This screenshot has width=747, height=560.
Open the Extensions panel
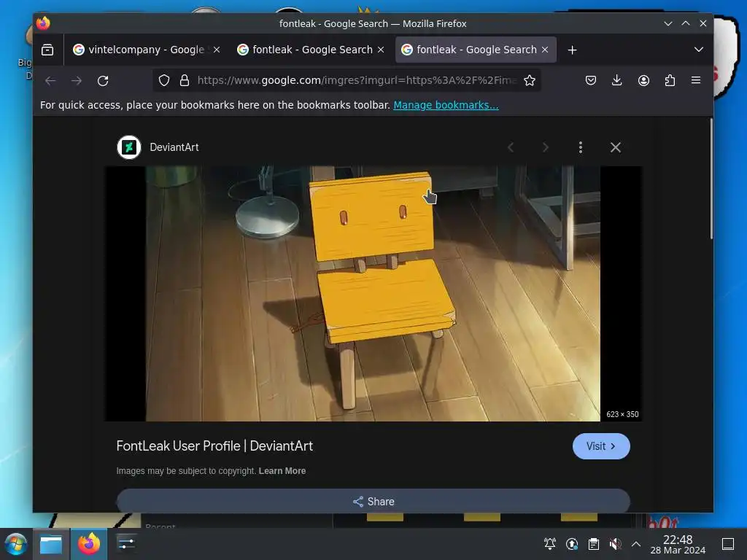tap(670, 80)
